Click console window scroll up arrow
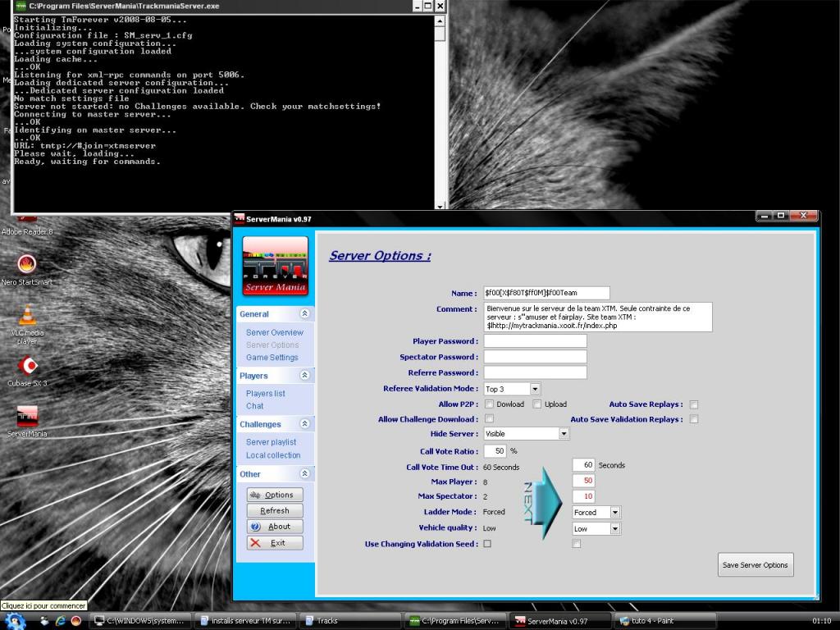The height and width of the screenshot is (630, 840). 440,21
